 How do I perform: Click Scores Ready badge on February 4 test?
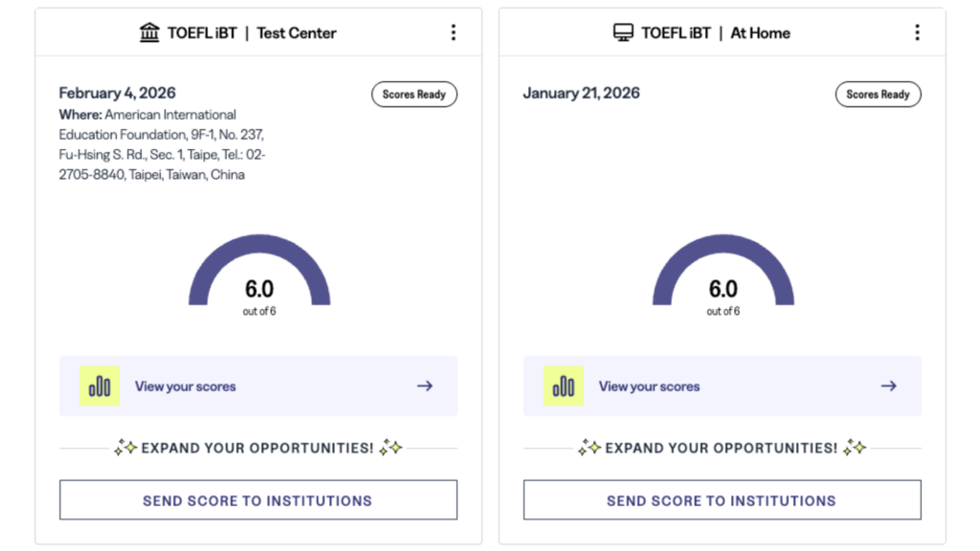tap(414, 95)
